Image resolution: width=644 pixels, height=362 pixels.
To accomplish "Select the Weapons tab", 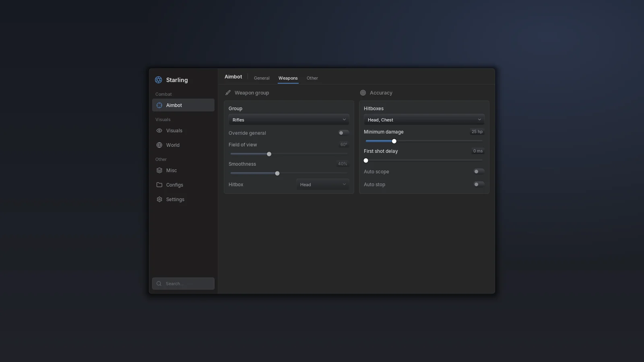I will coord(288,78).
